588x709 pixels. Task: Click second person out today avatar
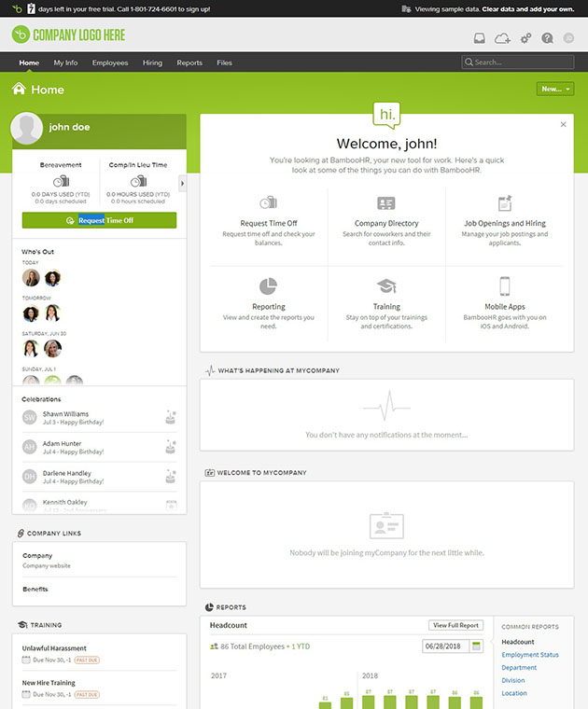[x=52, y=278]
